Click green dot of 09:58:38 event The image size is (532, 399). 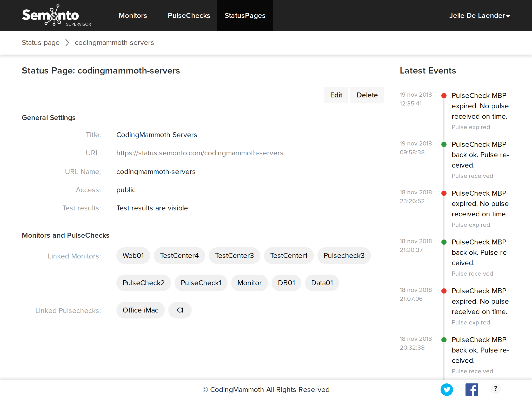point(444,144)
